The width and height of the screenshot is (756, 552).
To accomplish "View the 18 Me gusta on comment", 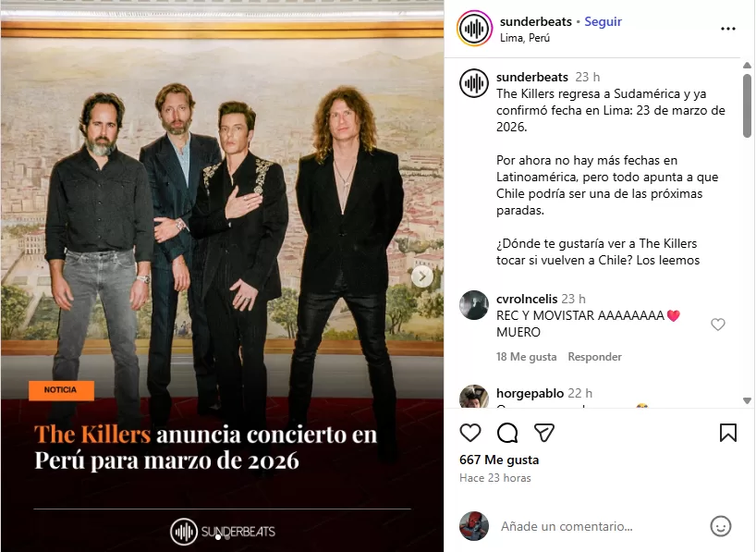I will tap(526, 357).
